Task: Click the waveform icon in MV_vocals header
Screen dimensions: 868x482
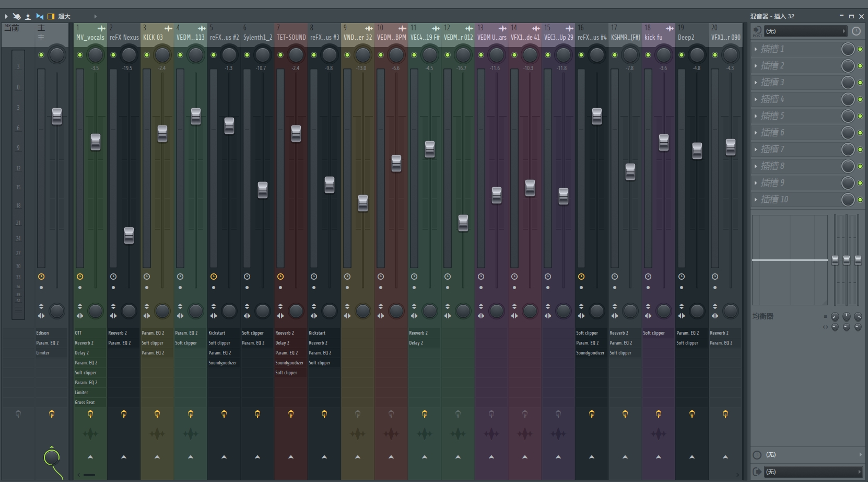Action: click(x=101, y=28)
